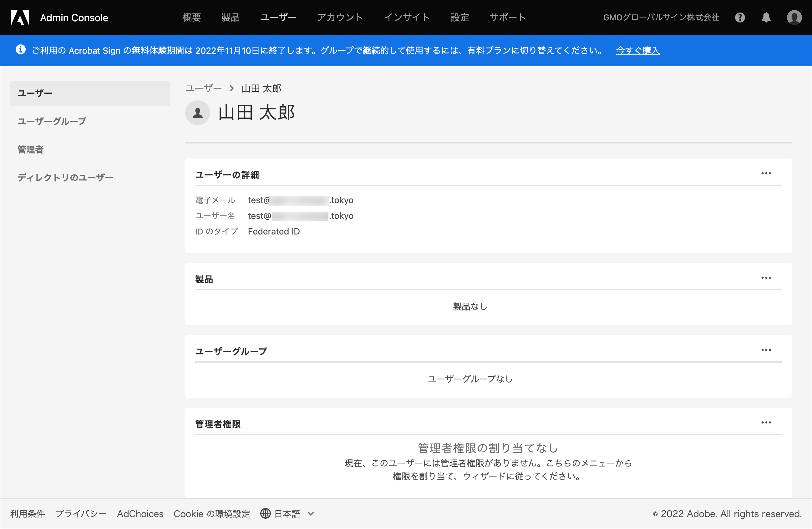Open more options for ユーザーの詳細 card

pos(766,174)
